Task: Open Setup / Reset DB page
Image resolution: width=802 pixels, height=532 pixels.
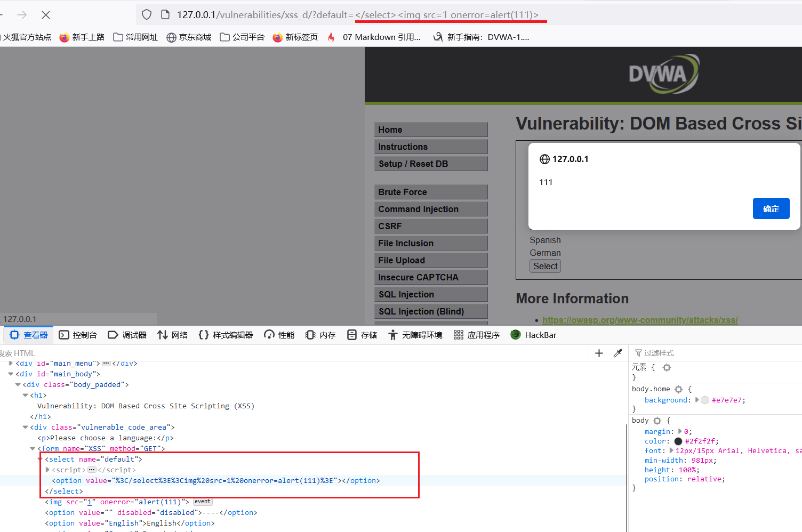Action: 431,164
